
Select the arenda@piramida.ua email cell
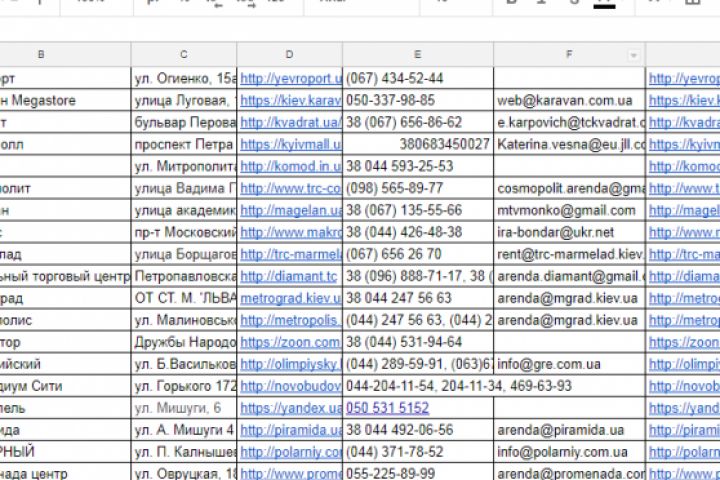tap(569, 430)
